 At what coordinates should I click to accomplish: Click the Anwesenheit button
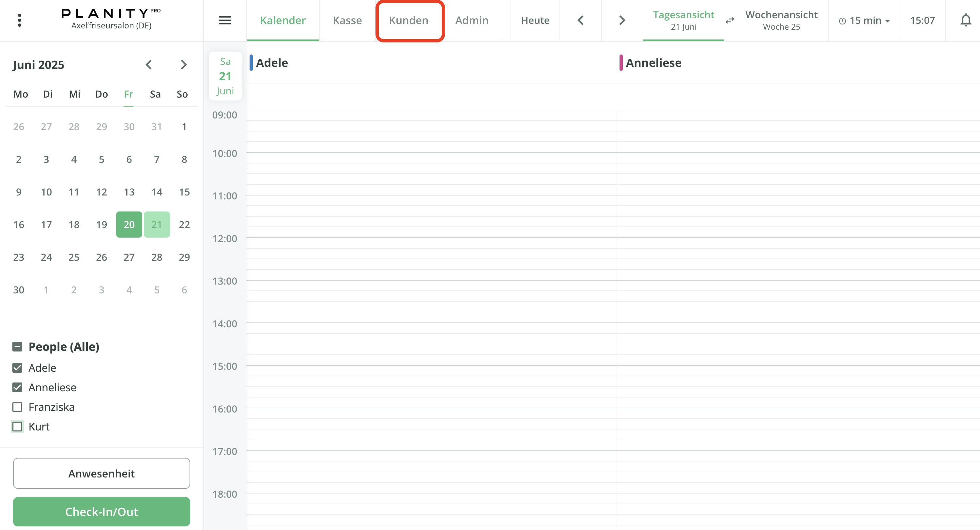click(x=101, y=473)
